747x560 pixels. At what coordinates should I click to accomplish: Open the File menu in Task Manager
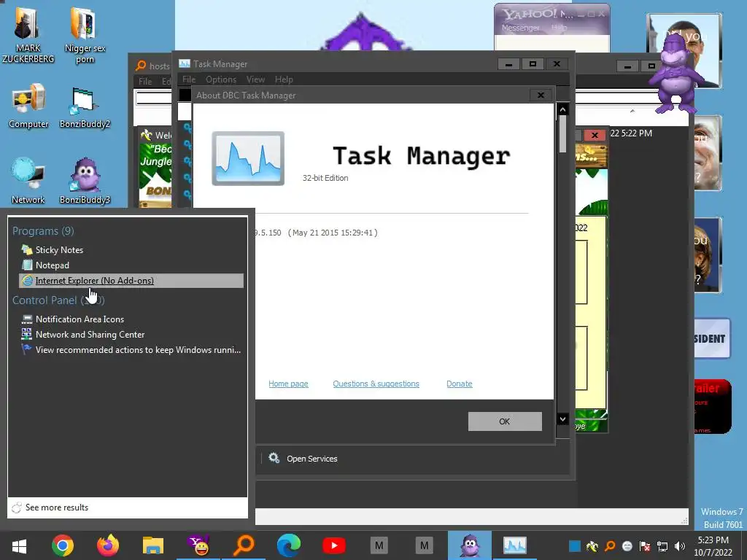point(189,79)
